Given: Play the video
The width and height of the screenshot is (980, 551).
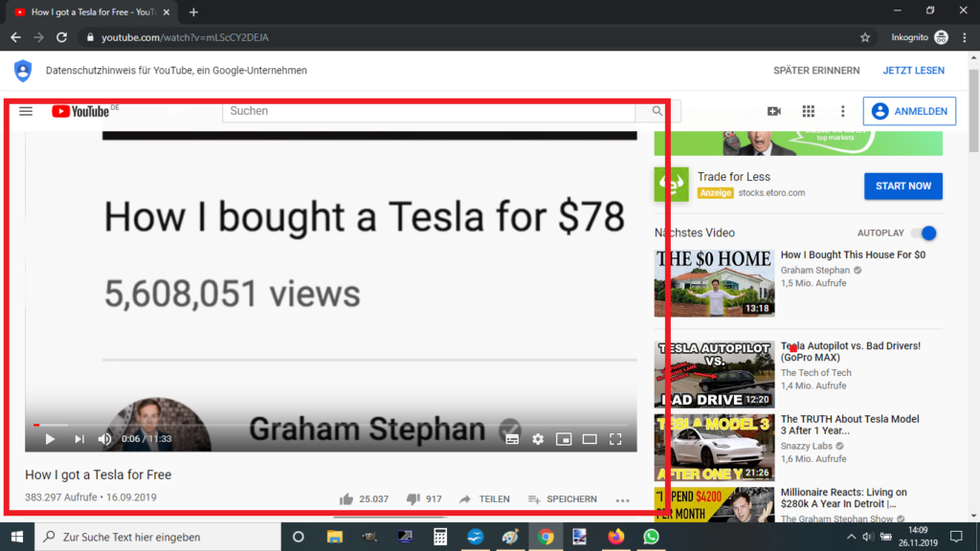Looking at the screenshot, I should click(50, 439).
